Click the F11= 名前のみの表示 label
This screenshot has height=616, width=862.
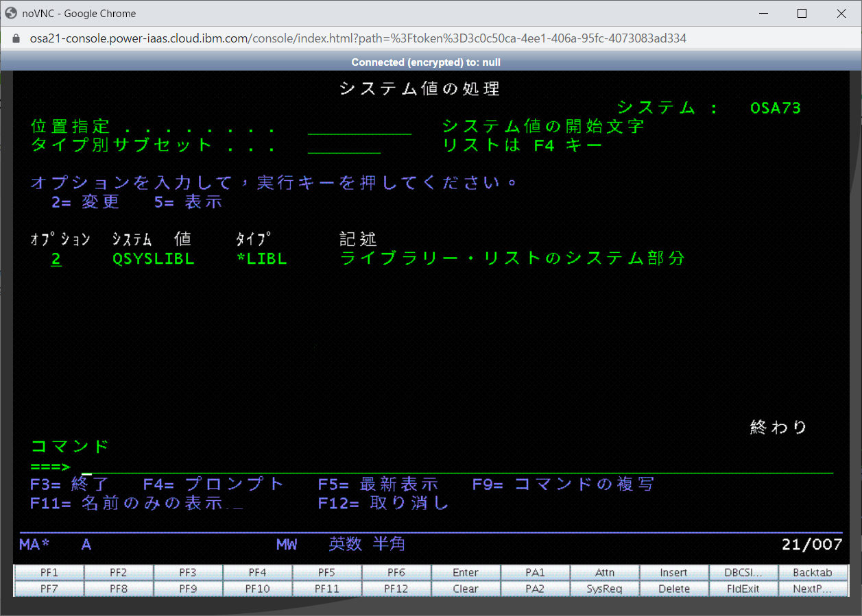point(126,503)
